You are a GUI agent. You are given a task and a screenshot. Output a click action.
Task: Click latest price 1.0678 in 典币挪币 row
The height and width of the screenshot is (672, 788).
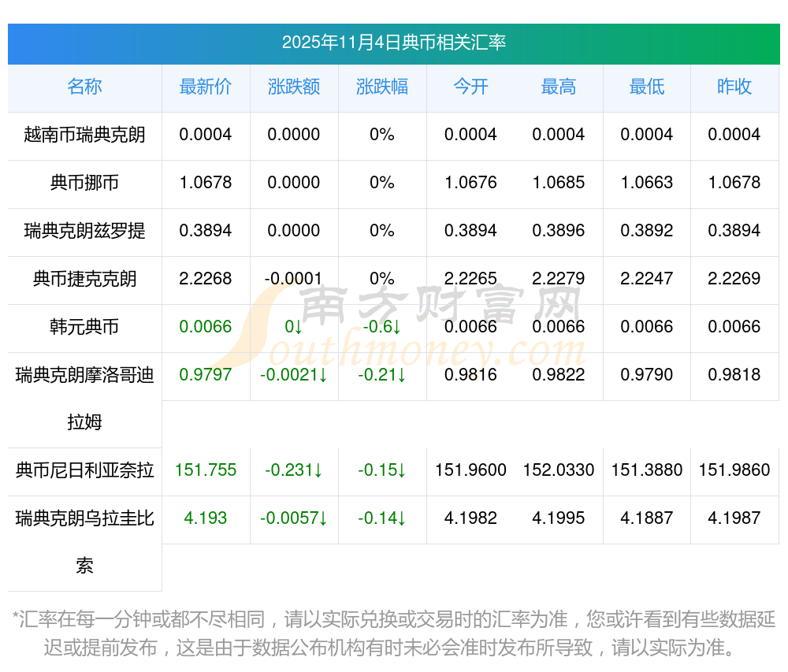(206, 182)
